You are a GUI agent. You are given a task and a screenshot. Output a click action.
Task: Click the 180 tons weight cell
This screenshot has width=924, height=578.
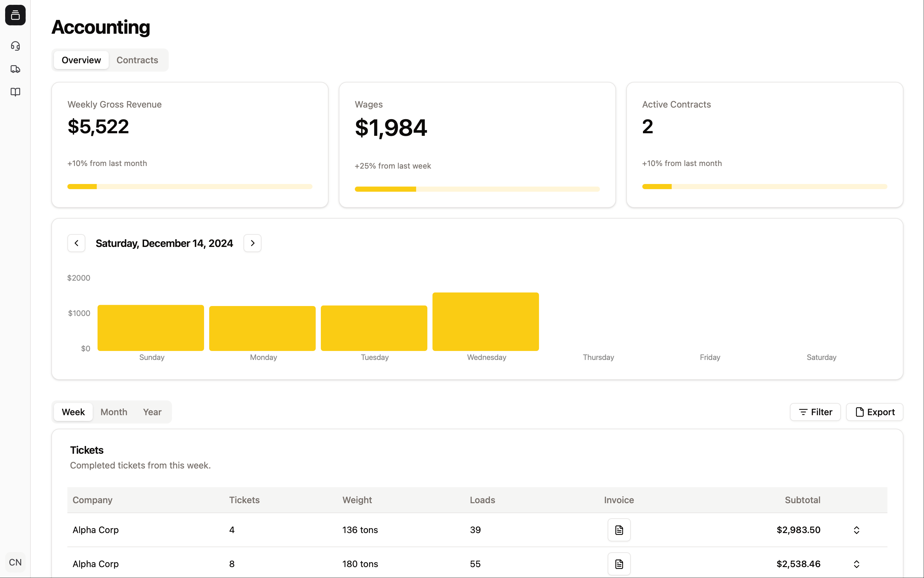tap(360, 564)
